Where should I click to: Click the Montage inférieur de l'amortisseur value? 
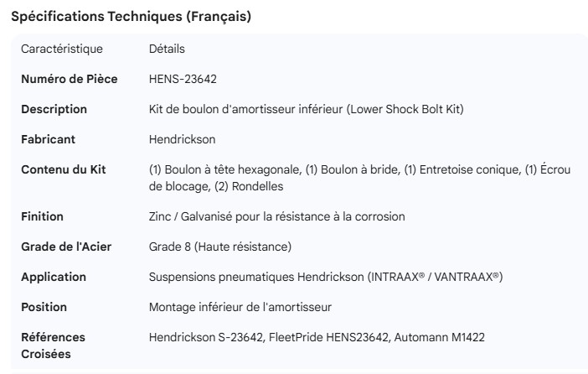(240, 307)
